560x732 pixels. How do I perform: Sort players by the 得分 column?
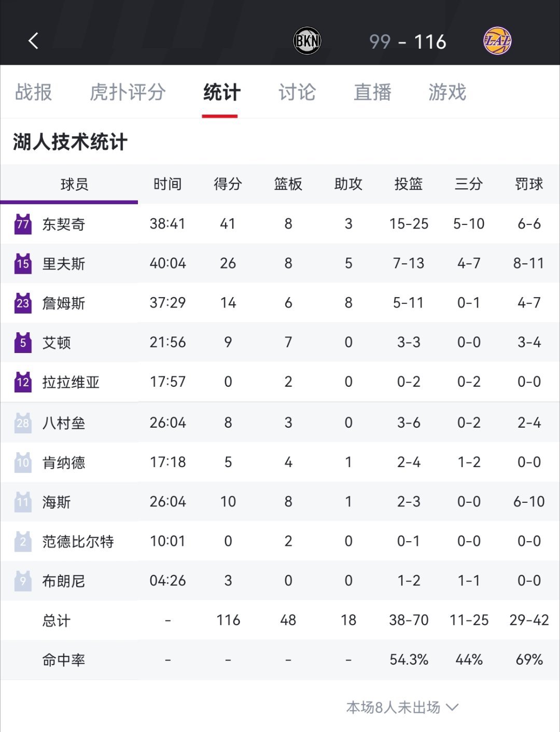pyautogui.click(x=228, y=184)
